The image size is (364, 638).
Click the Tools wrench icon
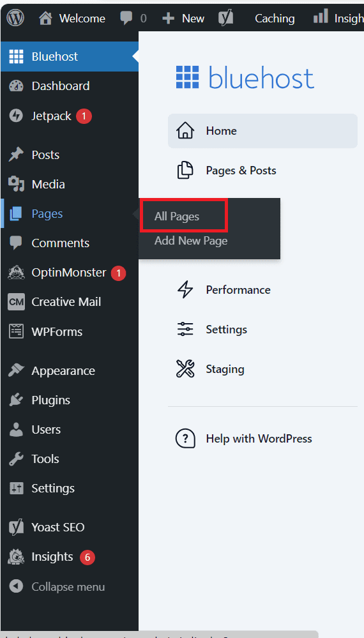point(16,459)
